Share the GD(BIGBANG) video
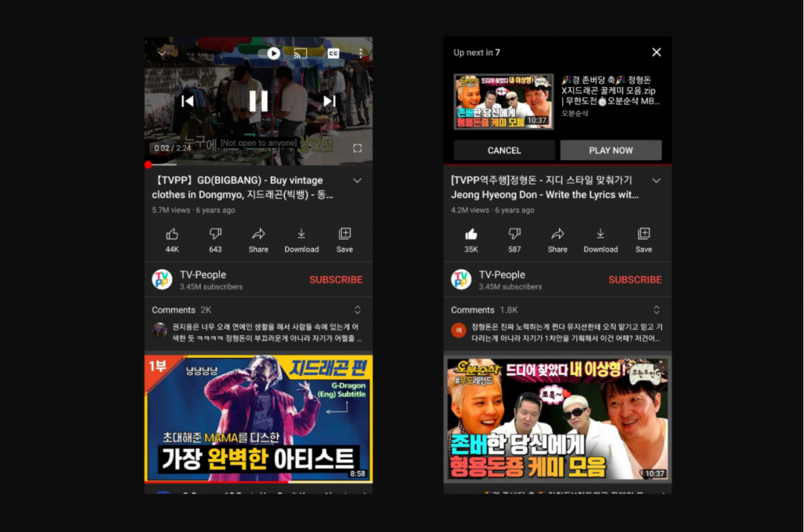This screenshot has width=804, height=532. 258,240
